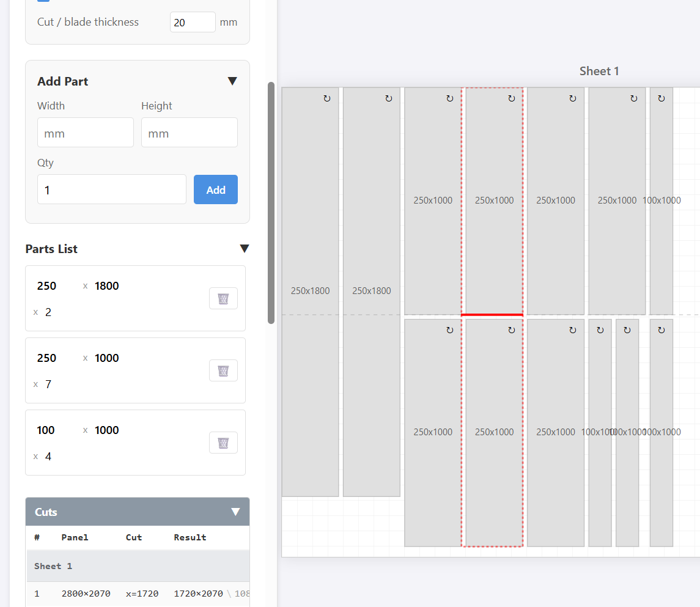Remove the 100 x 1000 part entry

pos(223,443)
